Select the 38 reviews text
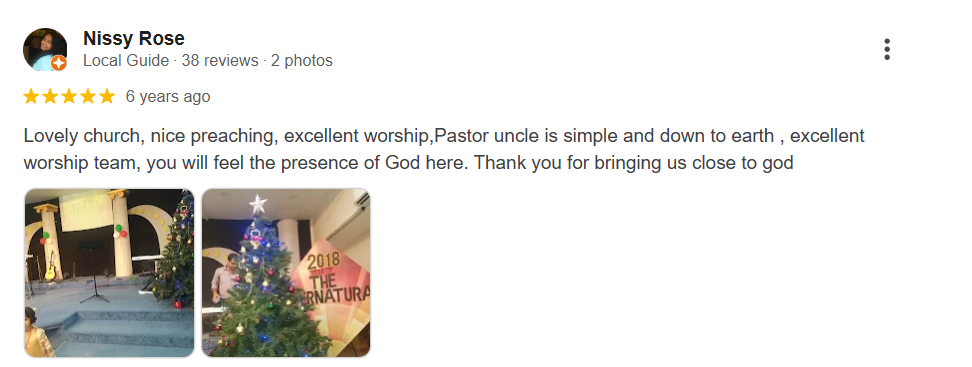Image resolution: width=972 pixels, height=367 pixels. pyautogui.click(x=220, y=61)
